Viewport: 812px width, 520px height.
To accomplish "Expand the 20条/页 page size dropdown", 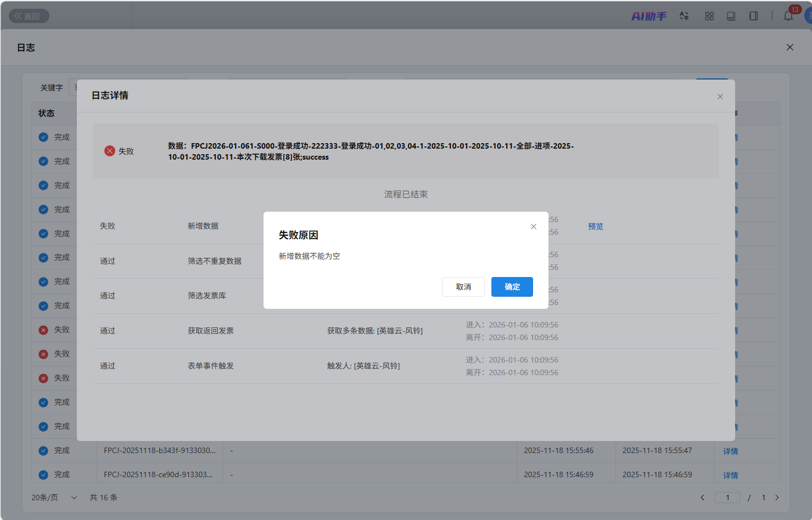I will 54,498.
